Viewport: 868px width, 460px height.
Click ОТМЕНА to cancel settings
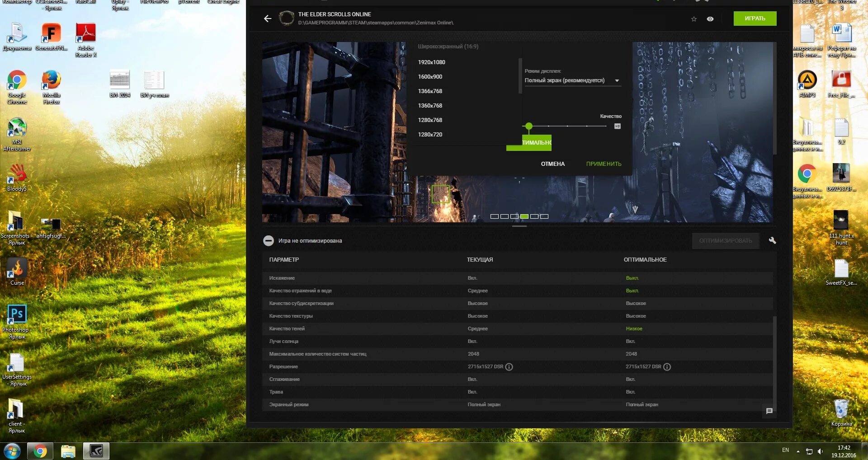tap(553, 164)
